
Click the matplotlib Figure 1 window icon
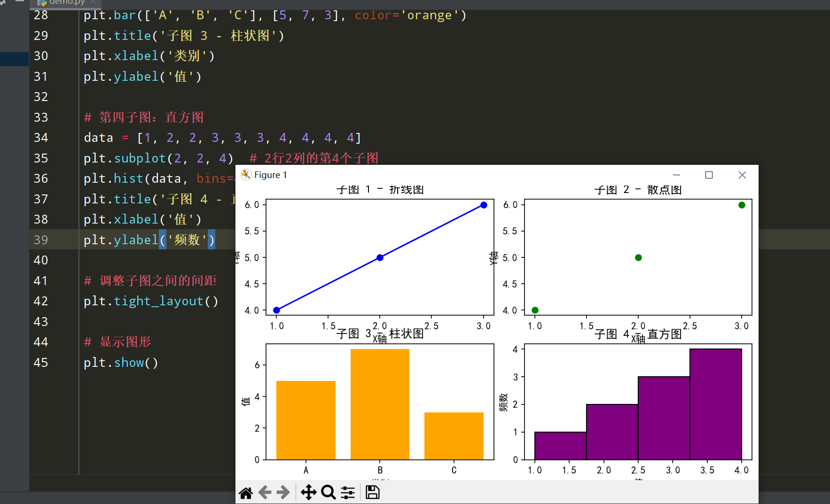(246, 175)
